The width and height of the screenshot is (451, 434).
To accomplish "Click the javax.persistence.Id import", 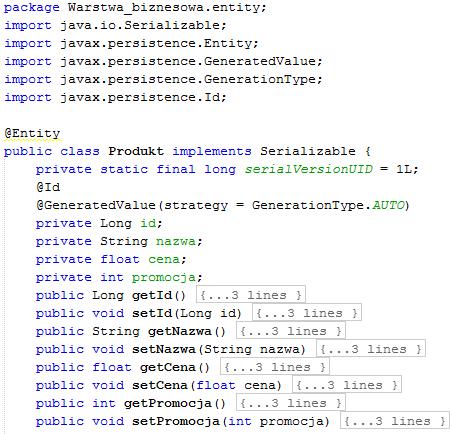I will coord(140,97).
